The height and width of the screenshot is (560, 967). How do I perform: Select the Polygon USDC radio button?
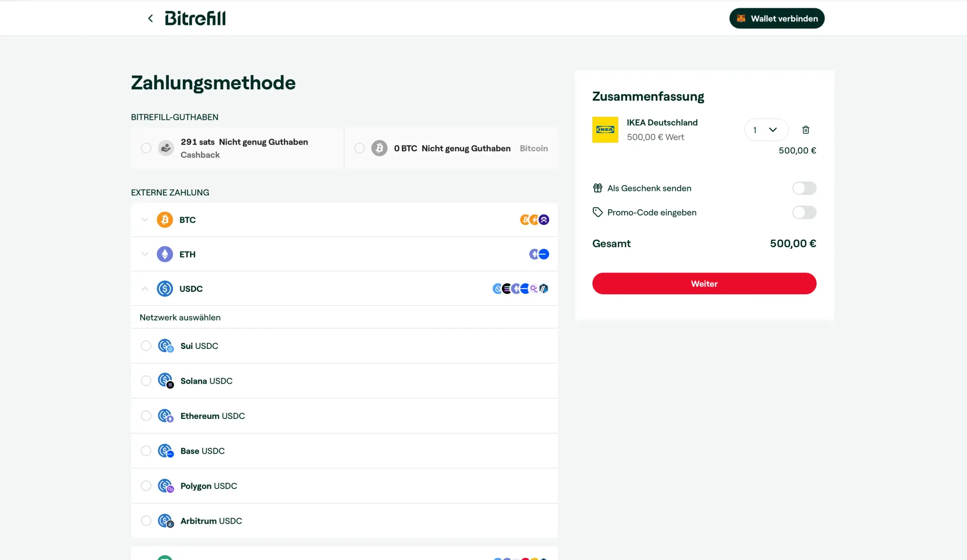[x=146, y=486]
